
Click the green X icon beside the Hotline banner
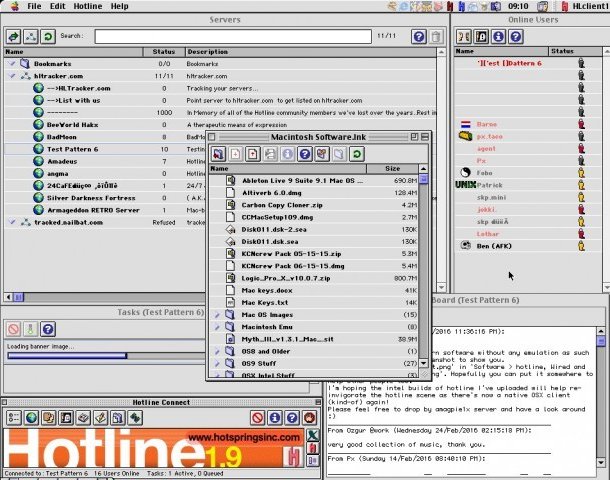coord(313,435)
